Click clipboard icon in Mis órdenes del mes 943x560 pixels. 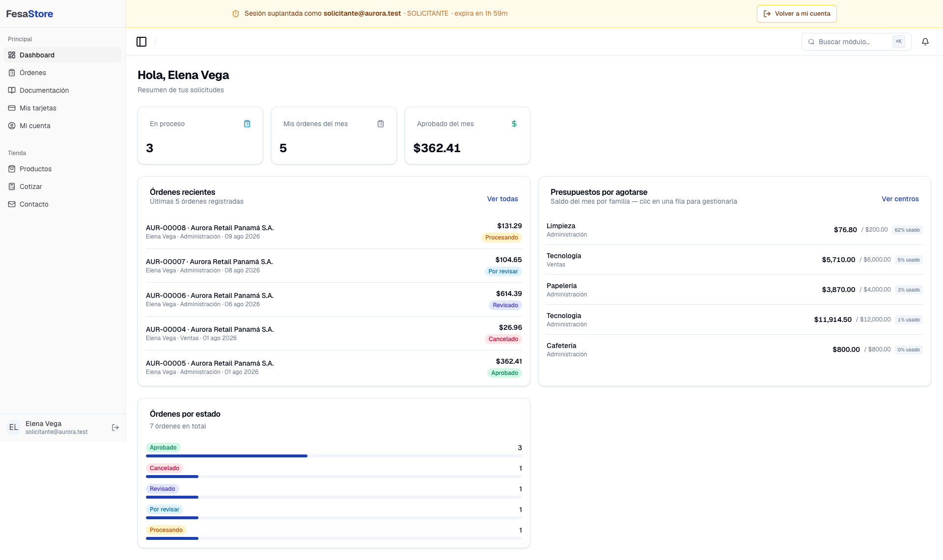click(x=381, y=124)
